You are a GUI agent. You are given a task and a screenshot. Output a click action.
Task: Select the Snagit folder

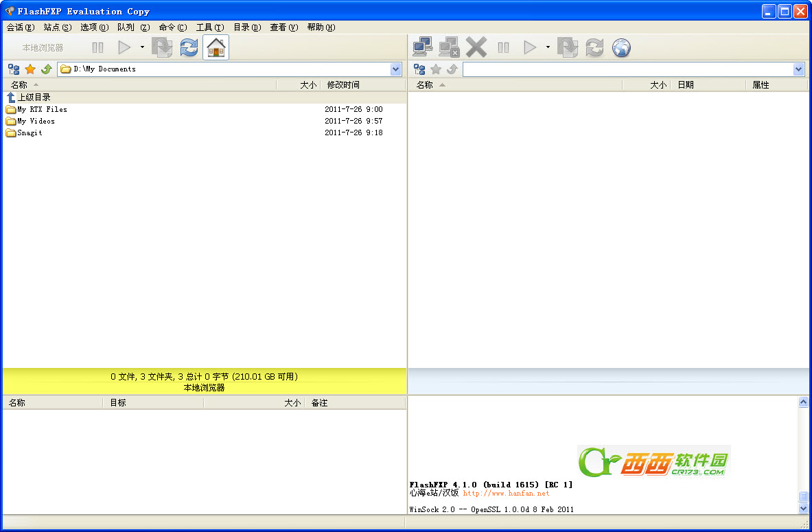pyautogui.click(x=30, y=133)
